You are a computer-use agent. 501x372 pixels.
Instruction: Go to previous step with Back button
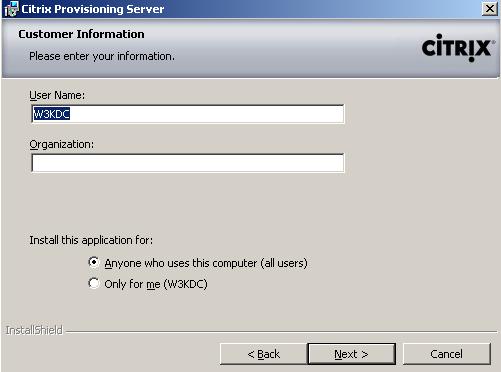[263, 354]
